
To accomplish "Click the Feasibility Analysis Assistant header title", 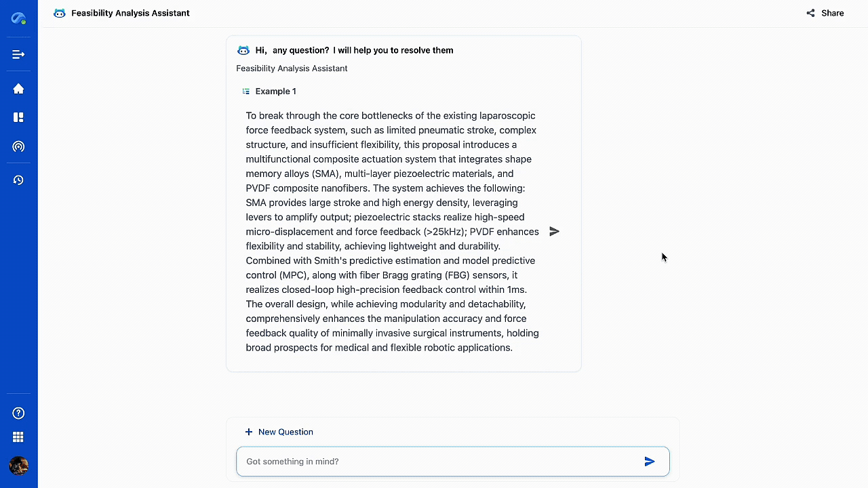I will click(130, 13).
